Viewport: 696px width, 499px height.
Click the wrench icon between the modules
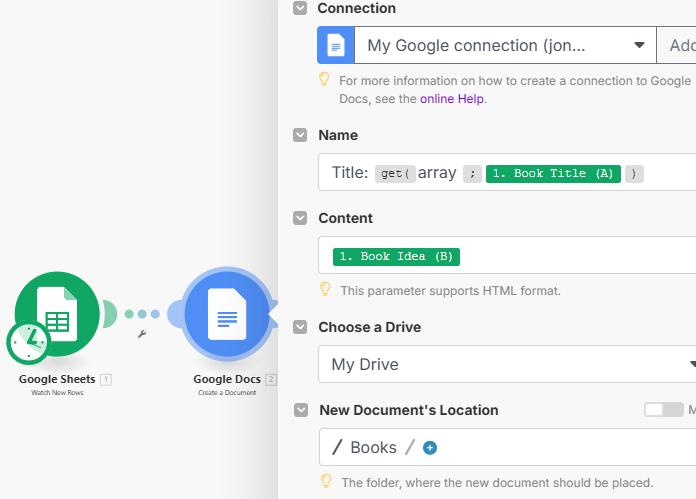pos(142,334)
